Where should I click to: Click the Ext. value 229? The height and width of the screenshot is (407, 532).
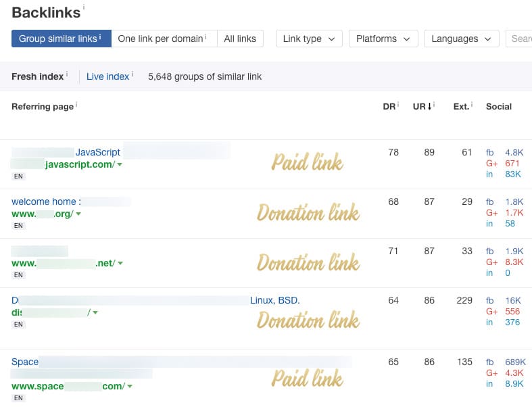pos(464,300)
